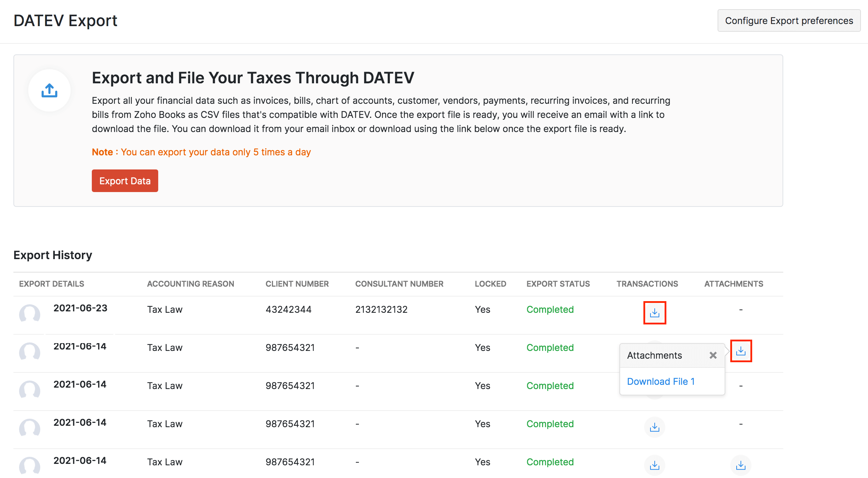Click consultant number 2132132132
Screen dimensions: 868x478
coord(381,309)
